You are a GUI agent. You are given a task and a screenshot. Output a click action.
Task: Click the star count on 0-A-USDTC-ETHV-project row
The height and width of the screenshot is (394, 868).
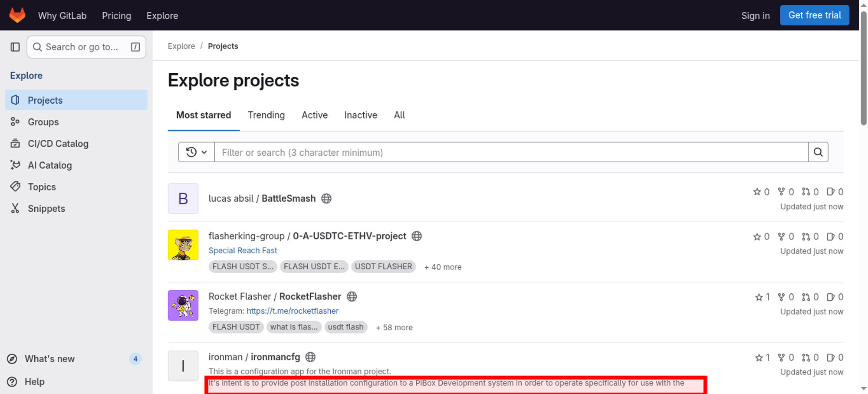(x=761, y=236)
